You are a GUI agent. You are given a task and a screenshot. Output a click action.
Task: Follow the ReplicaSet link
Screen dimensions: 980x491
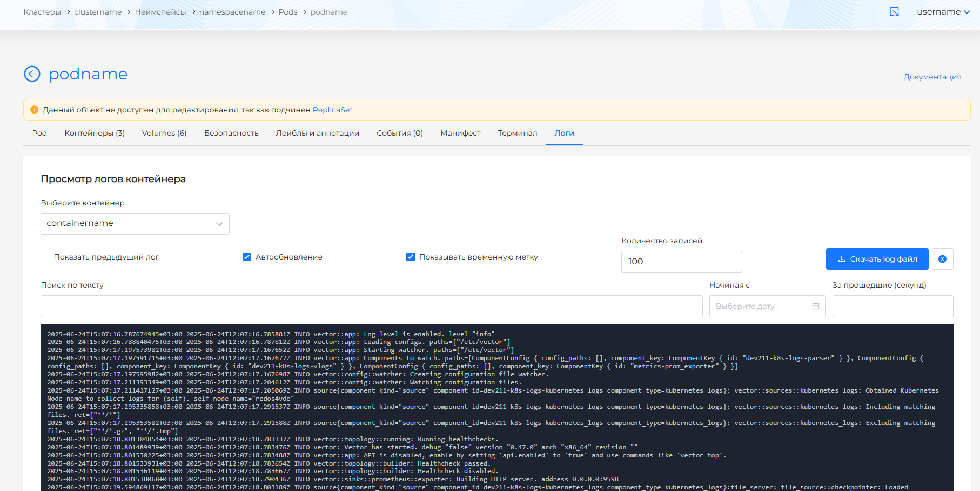332,110
